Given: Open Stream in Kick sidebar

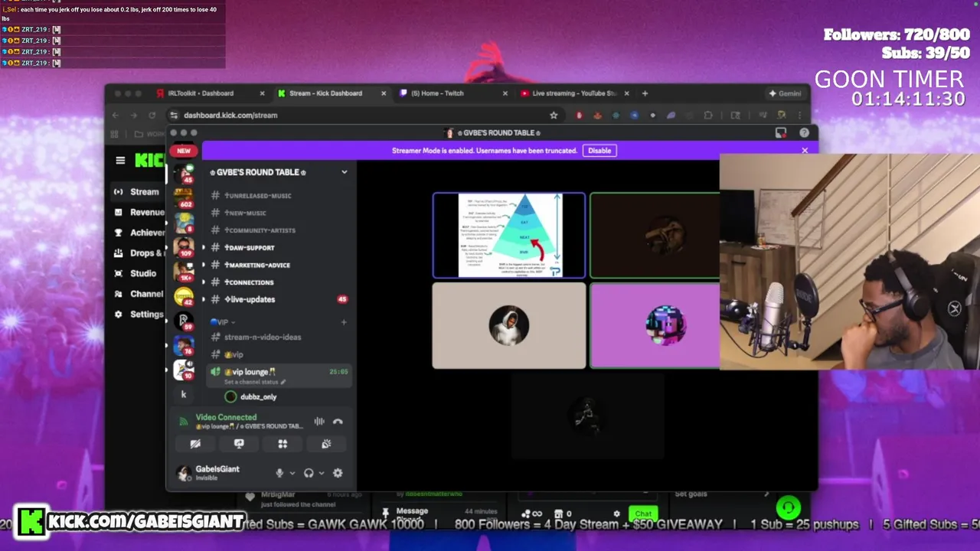Looking at the screenshot, I should tap(138, 192).
